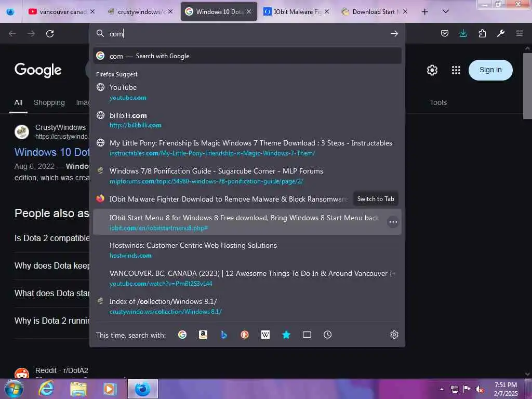Open Windows 7/8 Ponification Guide suggestion
Image resolution: width=532 pixels, height=399 pixels.
pos(247,176)
